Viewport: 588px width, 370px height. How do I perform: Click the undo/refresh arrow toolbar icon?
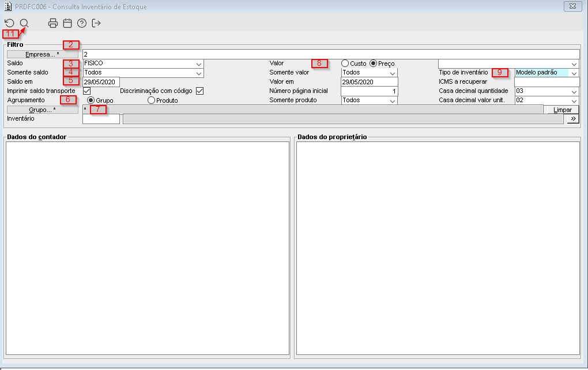coord(9,23)
